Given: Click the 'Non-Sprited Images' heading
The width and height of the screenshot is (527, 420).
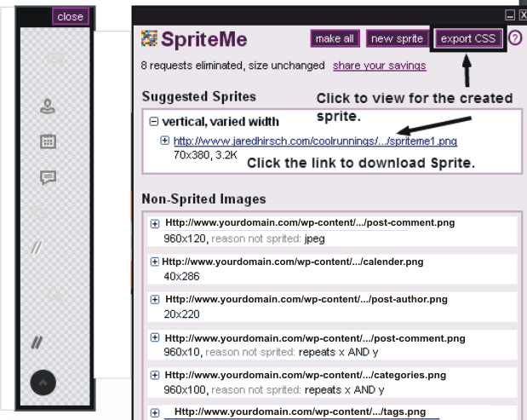Looking at the screenshot, I should (x=203, y=199).
